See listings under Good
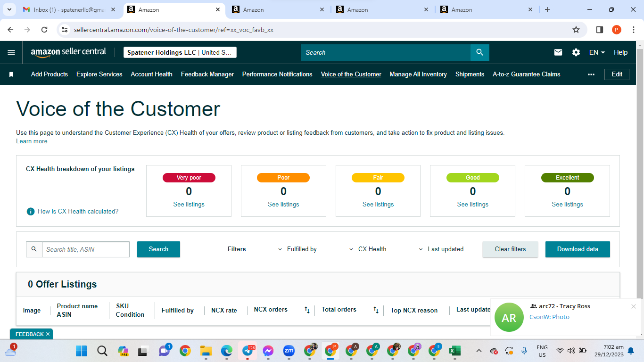This screenshot has width=644, height=362. coord(473,205)
